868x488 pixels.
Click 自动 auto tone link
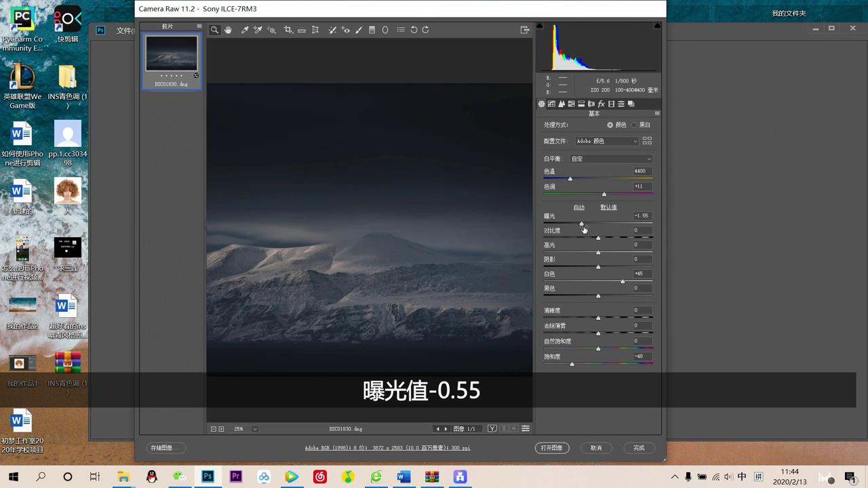[578, 207]
